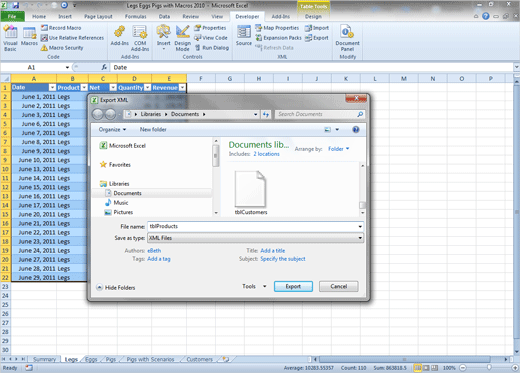Open XML Map Properties
The height and width of the screenshot is (373, 520).
(x=277, y=28)
